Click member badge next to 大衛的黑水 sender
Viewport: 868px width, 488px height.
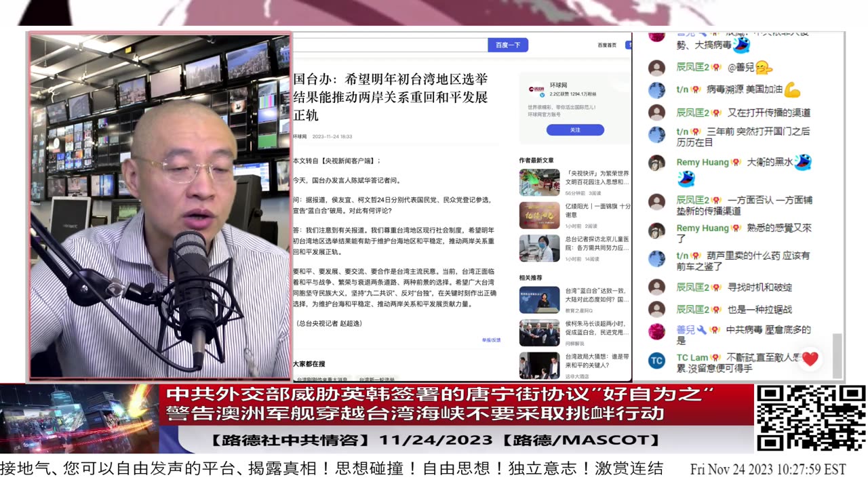(x=736, y=163)
